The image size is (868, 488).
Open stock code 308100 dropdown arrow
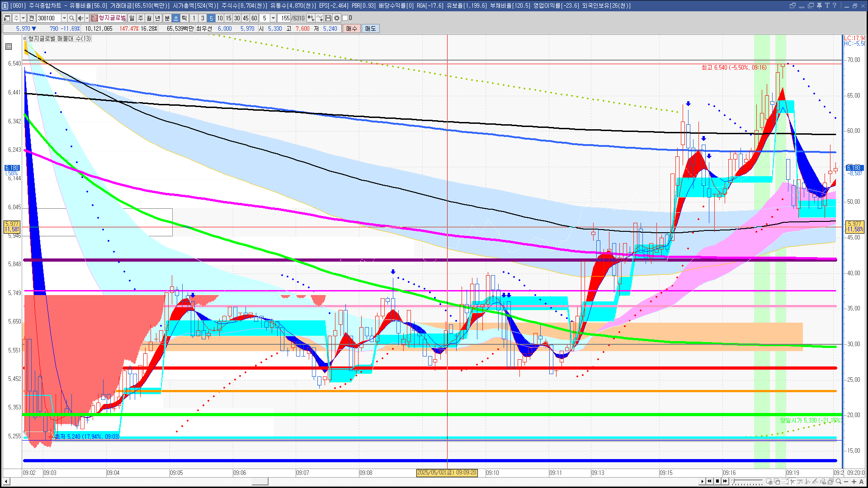(64, 18)
